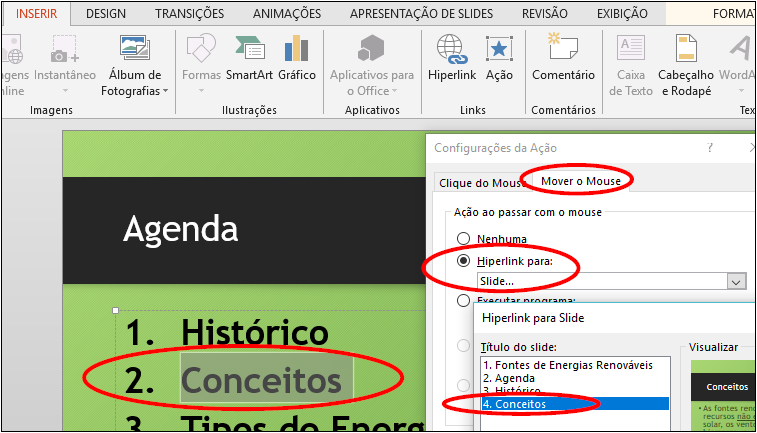Expand Álbum de Fotografias dropdown arrow
This screenshot has width=757, height=433.
[166, 91]
